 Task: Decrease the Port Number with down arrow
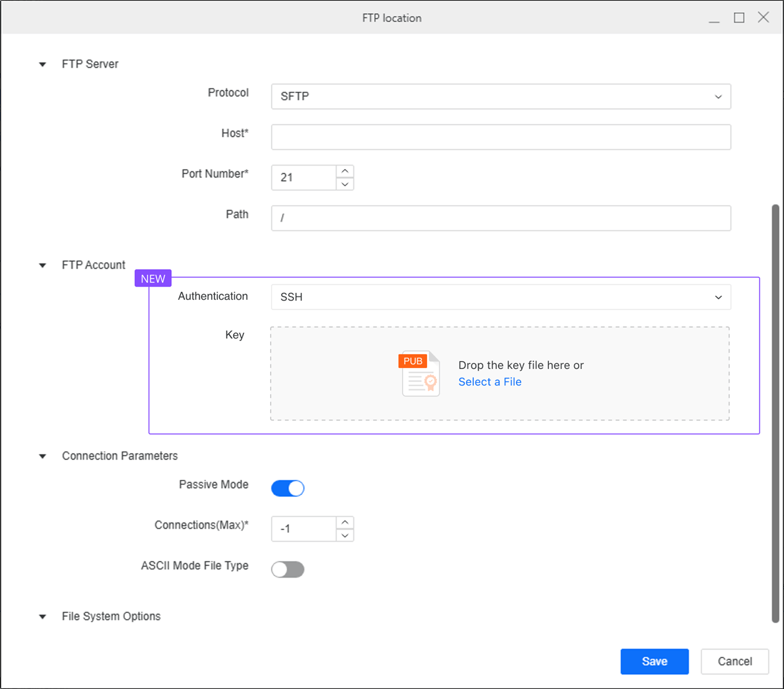(345, 184)
